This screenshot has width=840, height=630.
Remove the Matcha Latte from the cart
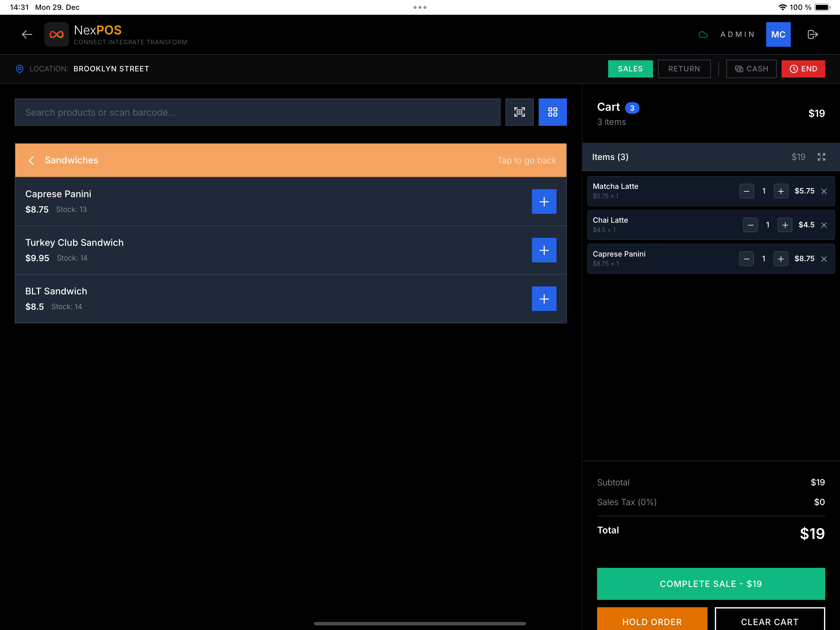(824, 191)
